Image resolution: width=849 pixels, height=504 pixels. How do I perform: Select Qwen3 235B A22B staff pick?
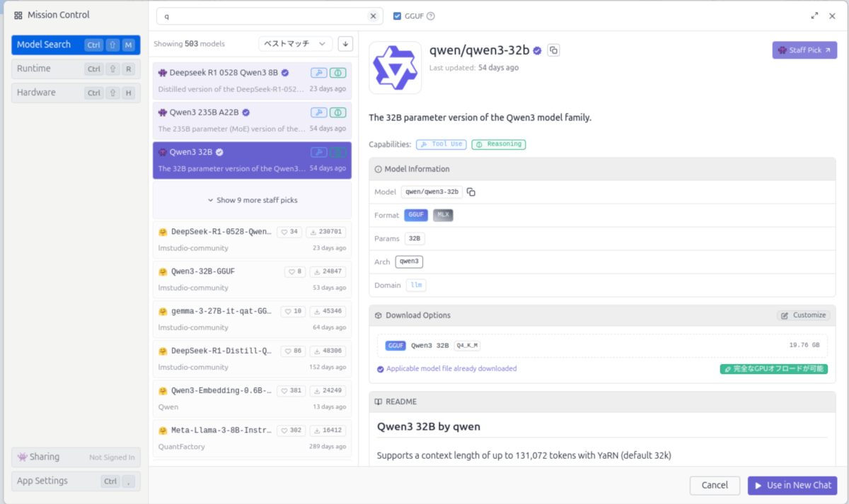[x=252, y=120]
